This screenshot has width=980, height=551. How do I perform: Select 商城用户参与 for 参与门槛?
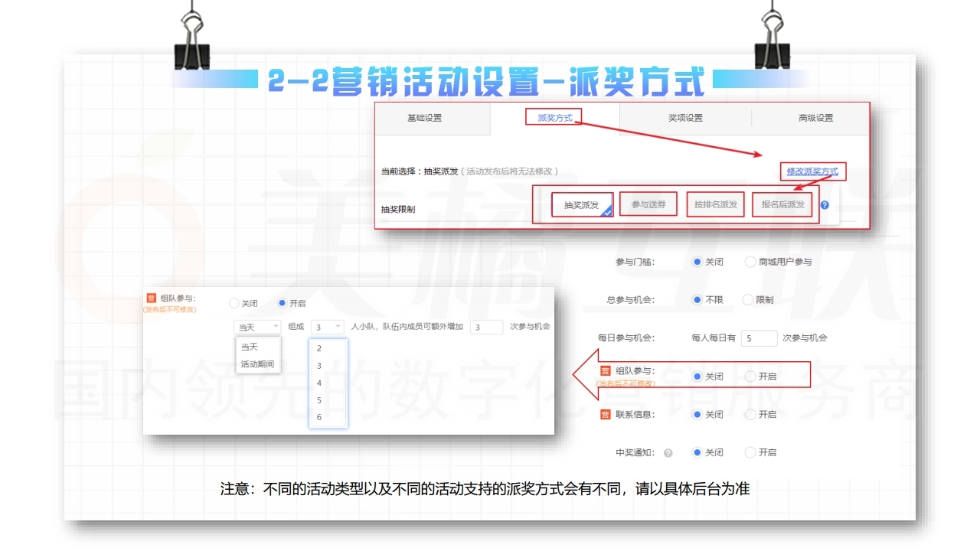(750, 262)
